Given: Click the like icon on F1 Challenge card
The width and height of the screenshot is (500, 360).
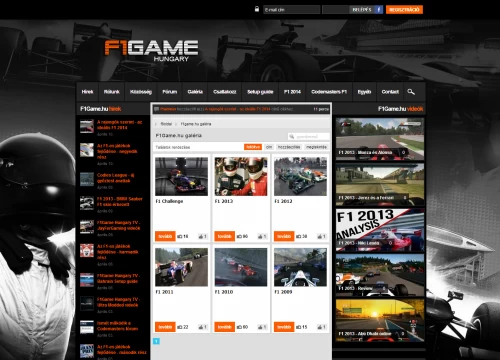Looking at the screenshot, I should pyautogui.click(x=201, y=236).
